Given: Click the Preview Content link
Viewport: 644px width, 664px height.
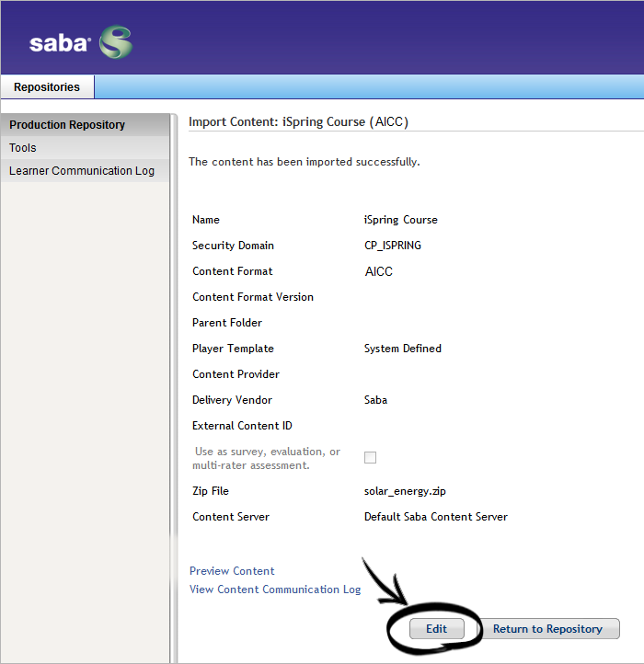Looking at the screenshot, I should coord(232,571).
